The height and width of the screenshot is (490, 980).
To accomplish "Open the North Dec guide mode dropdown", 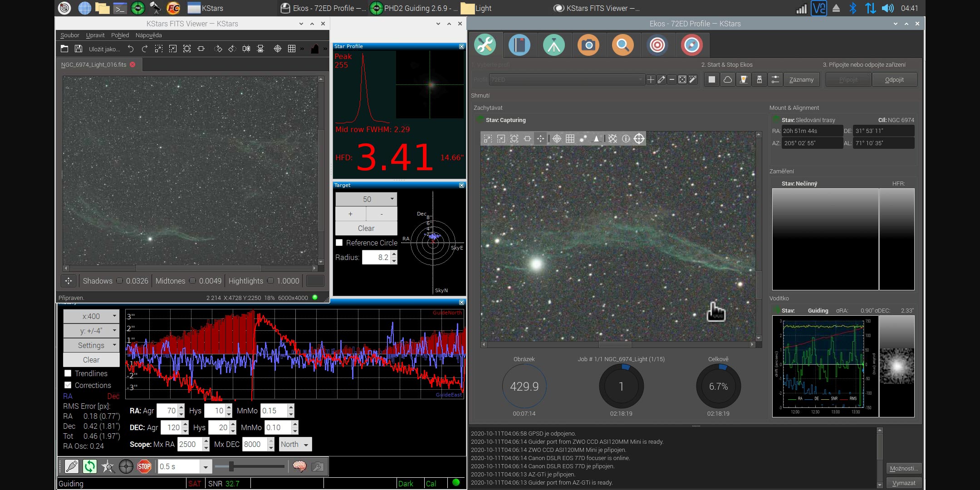I will click(x=295, y=444).
